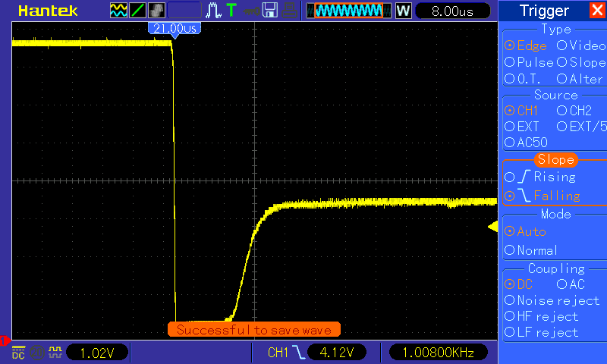
Task: Click the 8.00us timebase readout
Action: [x=452, y=11]
